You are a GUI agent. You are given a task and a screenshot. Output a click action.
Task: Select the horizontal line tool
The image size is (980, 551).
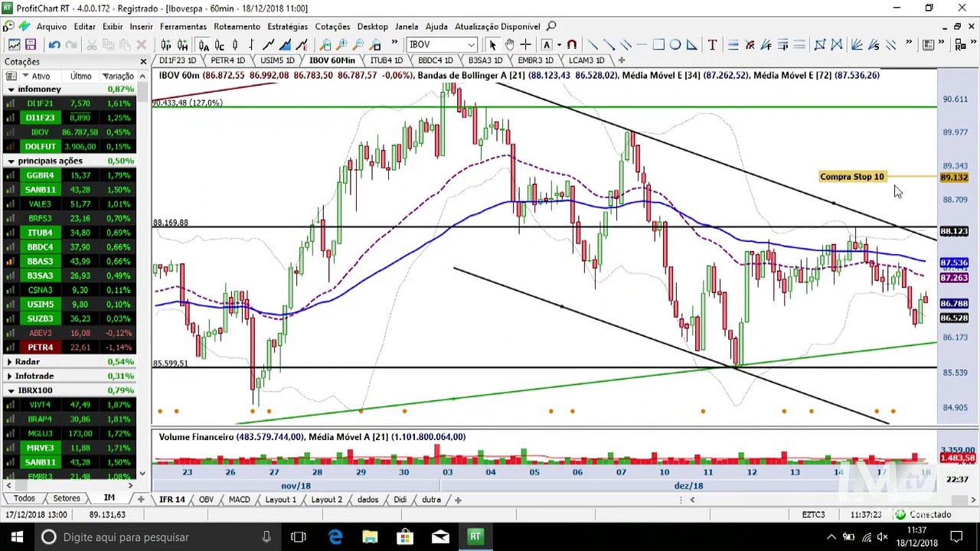642,44
